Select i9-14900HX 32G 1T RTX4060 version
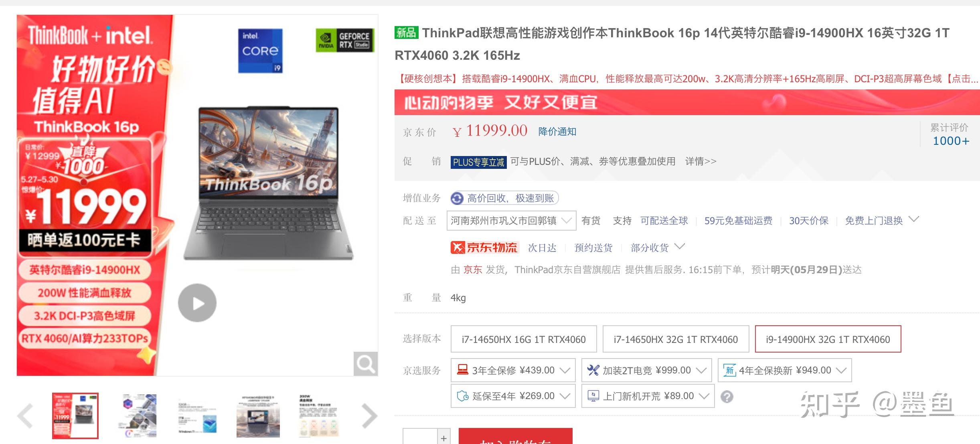The image size is (980, 444). coord(828,339)
